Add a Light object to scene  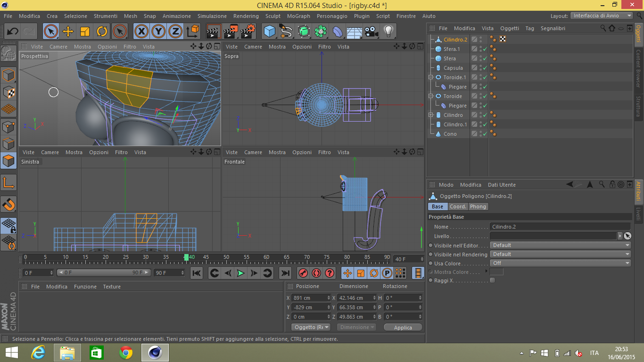[388, 32]
